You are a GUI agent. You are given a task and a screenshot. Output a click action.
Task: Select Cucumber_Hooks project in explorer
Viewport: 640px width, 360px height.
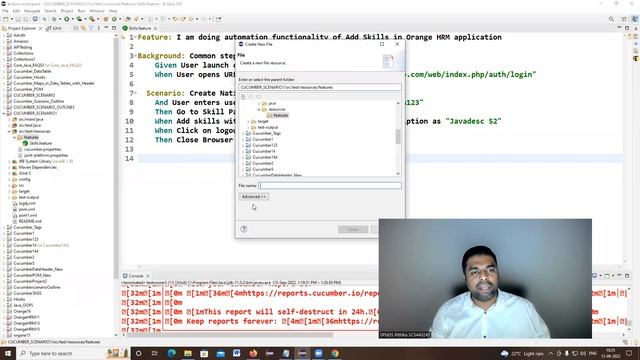[x=29, y=77]
